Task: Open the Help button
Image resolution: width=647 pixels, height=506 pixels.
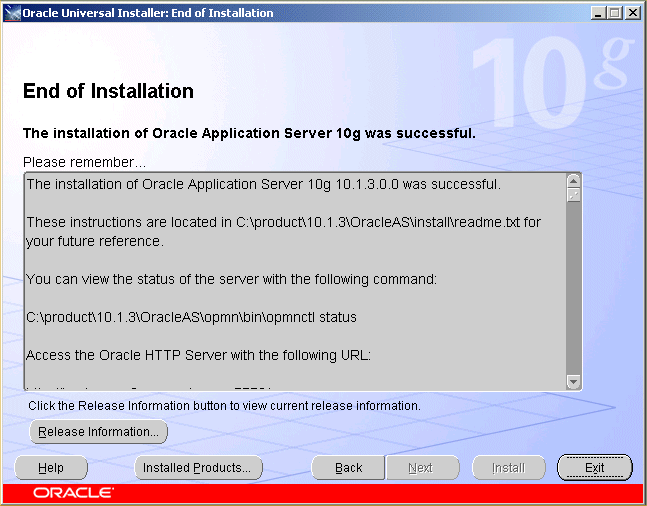Action: (51, 468)
